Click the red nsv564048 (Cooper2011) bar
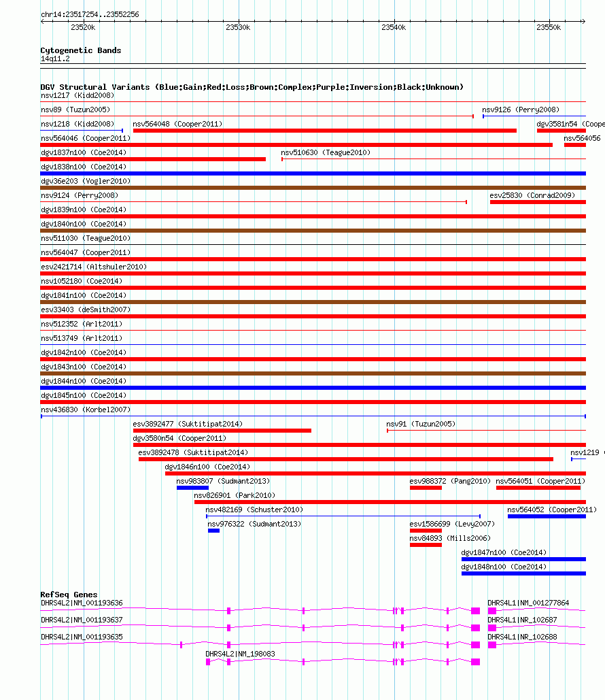 325,131
